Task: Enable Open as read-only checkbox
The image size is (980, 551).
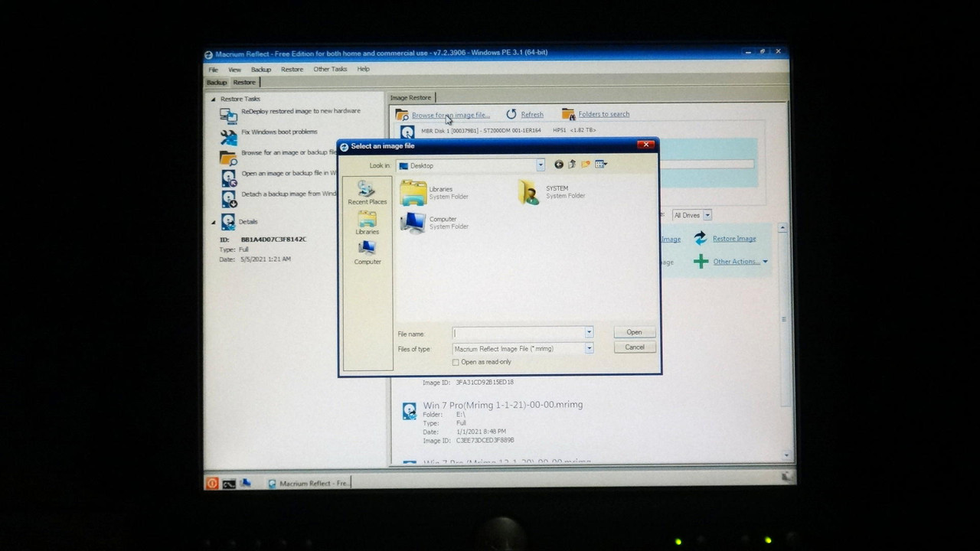Action: tap(456, 362)
